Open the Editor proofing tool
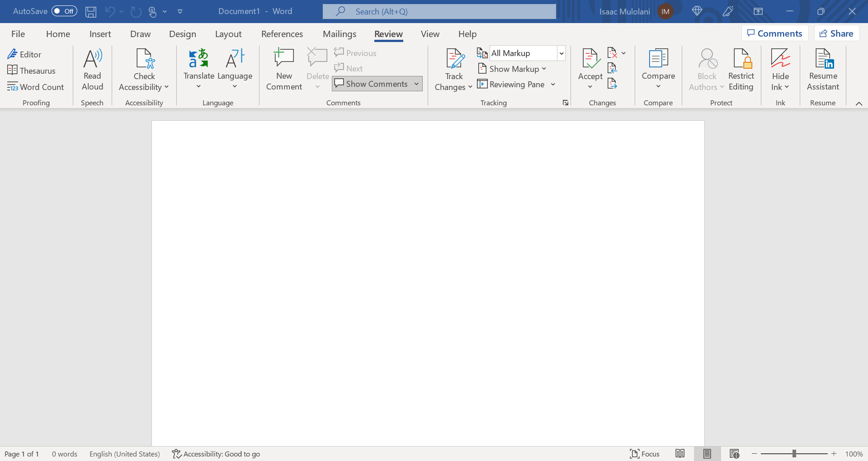The image size is (868, 461). coord(24,54)
